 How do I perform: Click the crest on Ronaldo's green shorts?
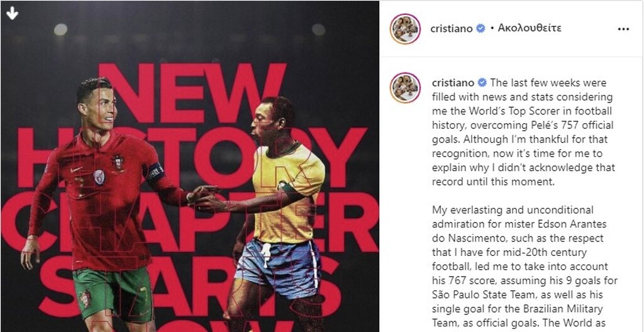point(85,298)
